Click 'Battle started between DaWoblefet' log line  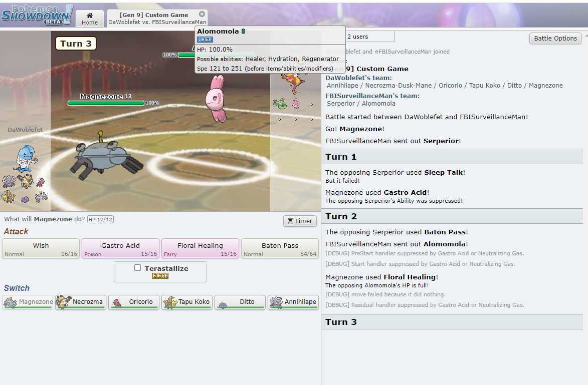(x=427, y=117)
